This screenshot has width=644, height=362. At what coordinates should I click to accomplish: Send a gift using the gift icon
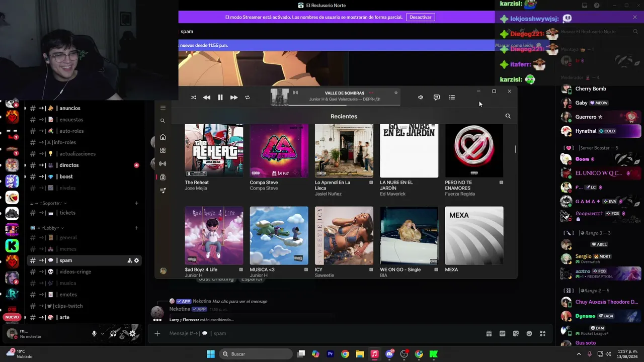coord(489,333)
